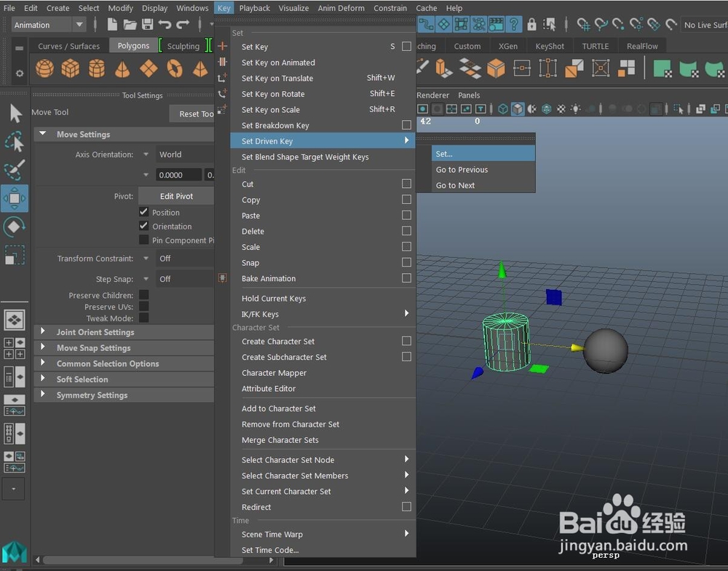The height and width of the screenshot is (571, 728).
Task: Click the Reset Tool button
Action: point(191,114)
